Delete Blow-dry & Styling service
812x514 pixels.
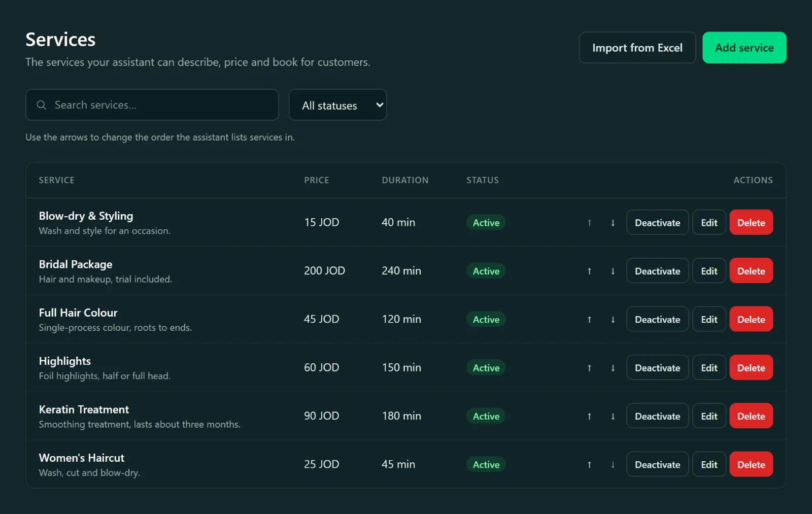(x=751, y=222)
